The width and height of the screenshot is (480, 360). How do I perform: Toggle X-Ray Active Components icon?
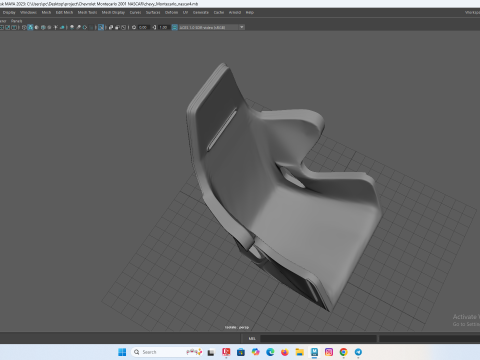point(117,27)
